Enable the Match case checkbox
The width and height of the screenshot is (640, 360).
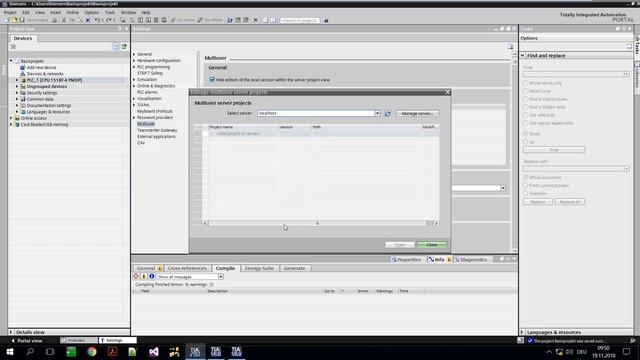coord(526,91)
